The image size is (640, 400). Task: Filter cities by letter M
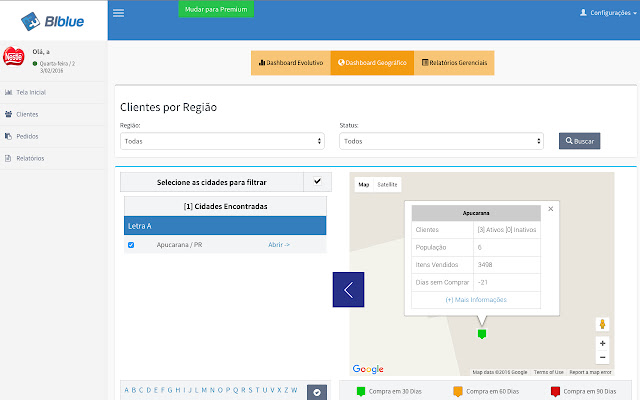point(204,390)
